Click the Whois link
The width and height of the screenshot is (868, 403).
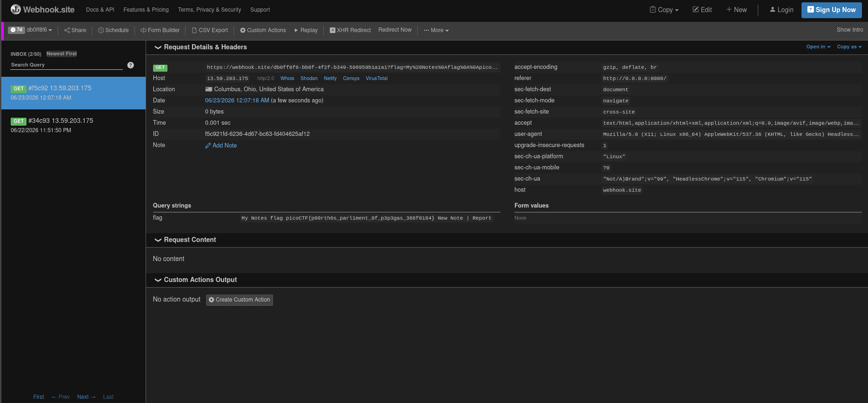click(287, 79)
